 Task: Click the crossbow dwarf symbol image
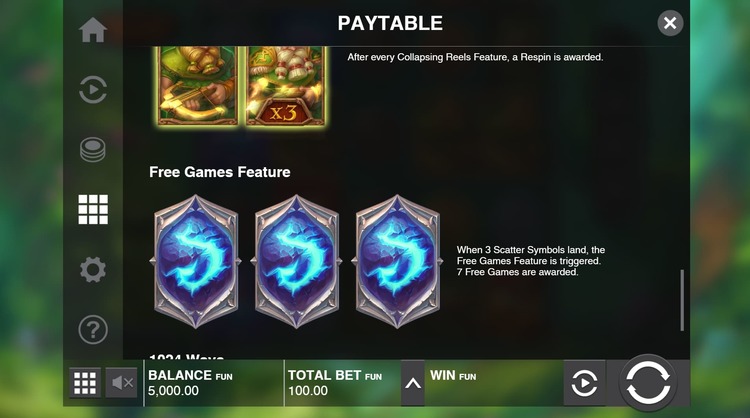pos(198,86)
